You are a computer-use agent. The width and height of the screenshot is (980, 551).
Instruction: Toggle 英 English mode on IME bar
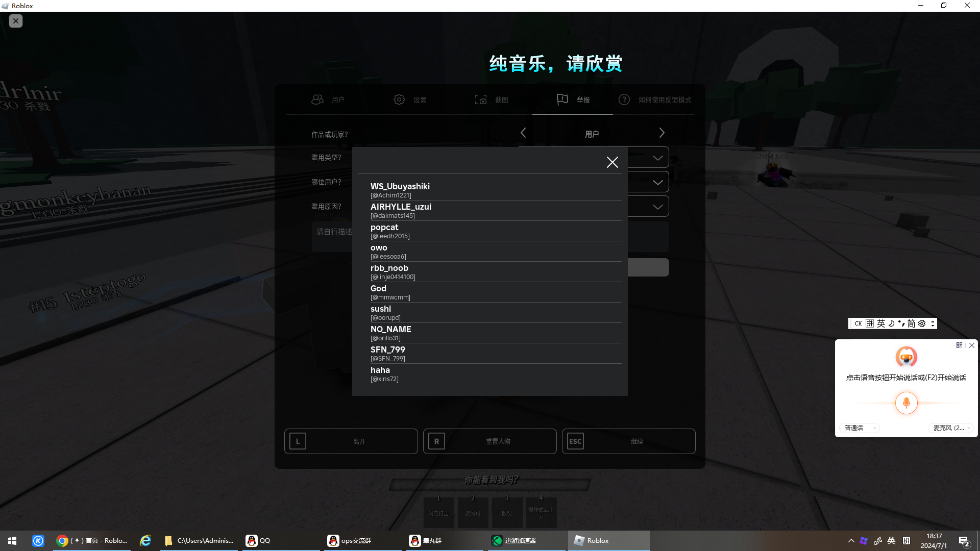point(881,323)
